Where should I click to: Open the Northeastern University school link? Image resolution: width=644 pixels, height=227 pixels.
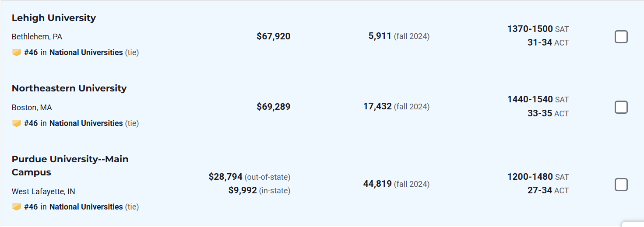click(69, 88)
